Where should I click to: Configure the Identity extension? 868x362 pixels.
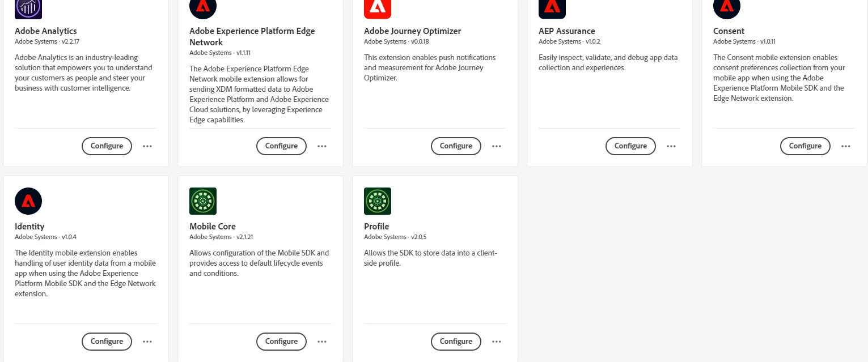tap(107, 342)
